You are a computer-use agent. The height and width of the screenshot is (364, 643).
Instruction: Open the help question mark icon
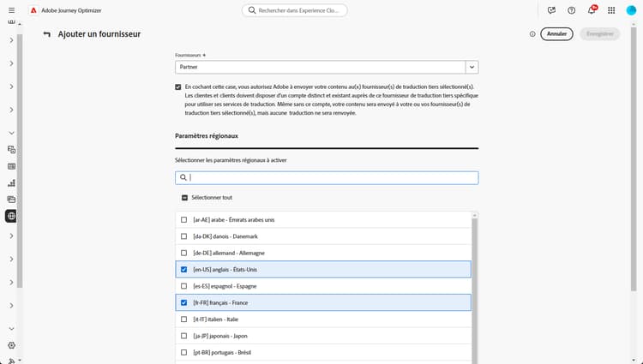(572, 10)
